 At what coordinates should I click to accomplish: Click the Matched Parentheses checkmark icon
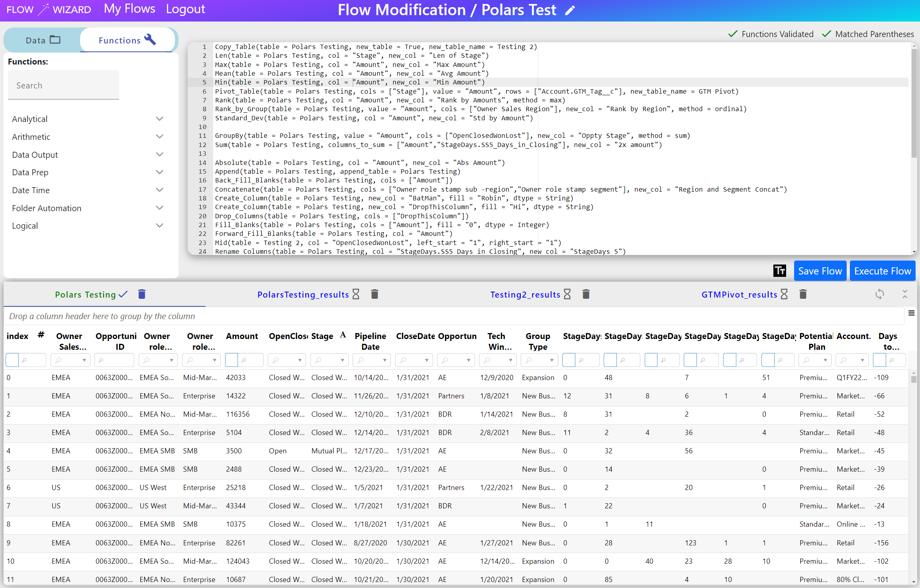coord(827,34)
